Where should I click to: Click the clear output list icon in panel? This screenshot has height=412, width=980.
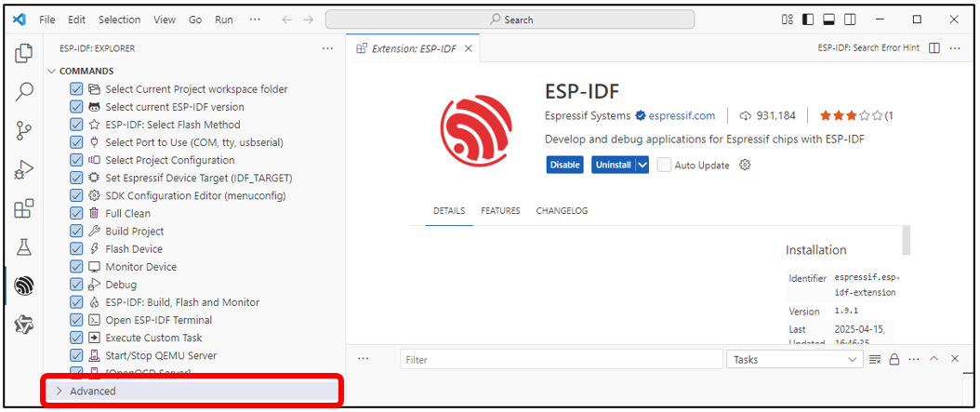click(x=875, y=360)
